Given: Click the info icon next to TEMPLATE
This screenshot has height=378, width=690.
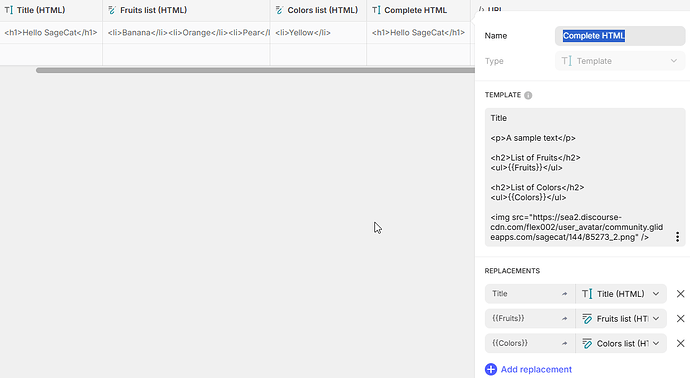Looking at the screenshot, I should point(528,95).
